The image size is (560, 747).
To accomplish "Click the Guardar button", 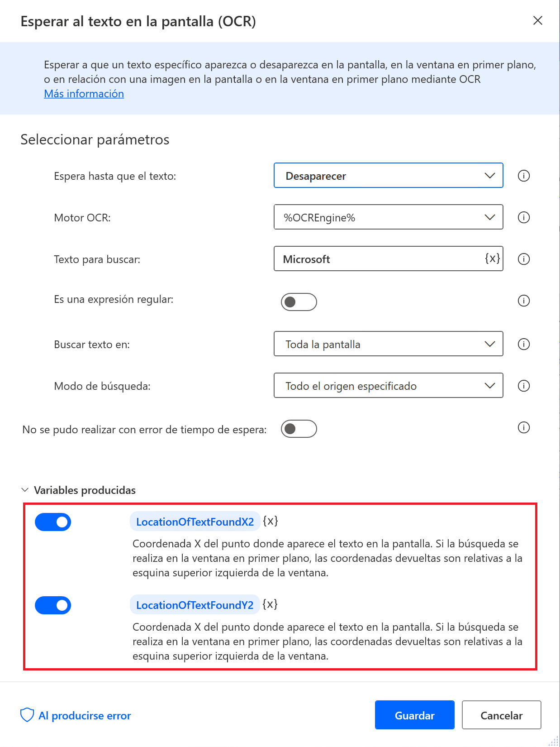I will point(414,715).
